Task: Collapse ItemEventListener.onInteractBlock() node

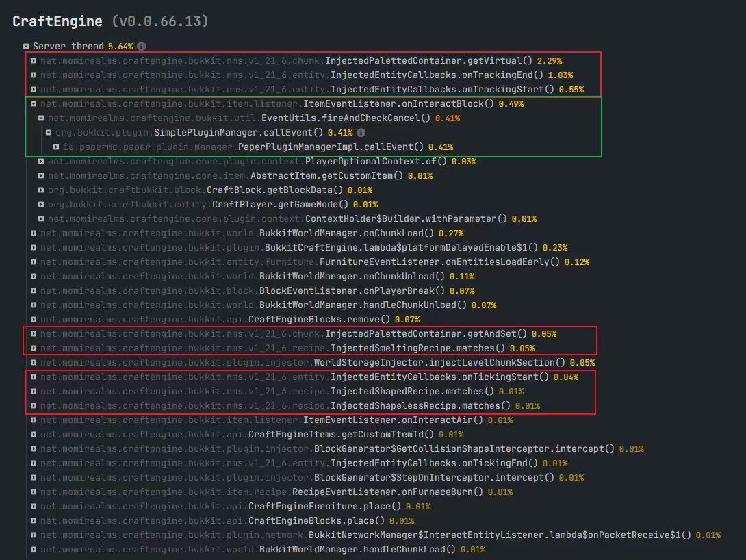Action: click(x=34, y=104)
